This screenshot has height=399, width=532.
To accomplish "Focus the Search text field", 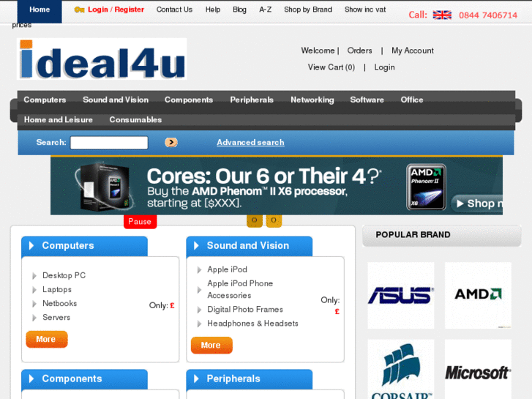I will click(109, 143).
